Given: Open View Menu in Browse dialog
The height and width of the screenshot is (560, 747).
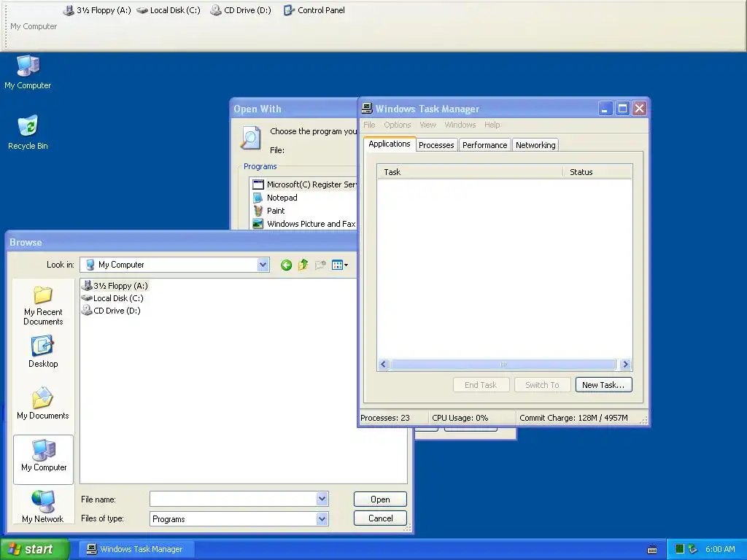Looking at the screenshot, I should coord(340,265).
